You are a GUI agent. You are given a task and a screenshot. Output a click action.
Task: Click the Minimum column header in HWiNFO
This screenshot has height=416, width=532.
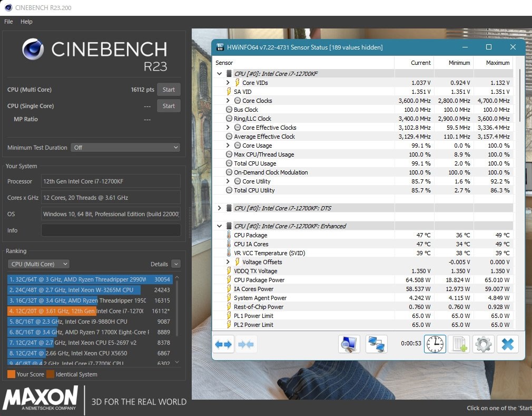click(x=454, y=63)
